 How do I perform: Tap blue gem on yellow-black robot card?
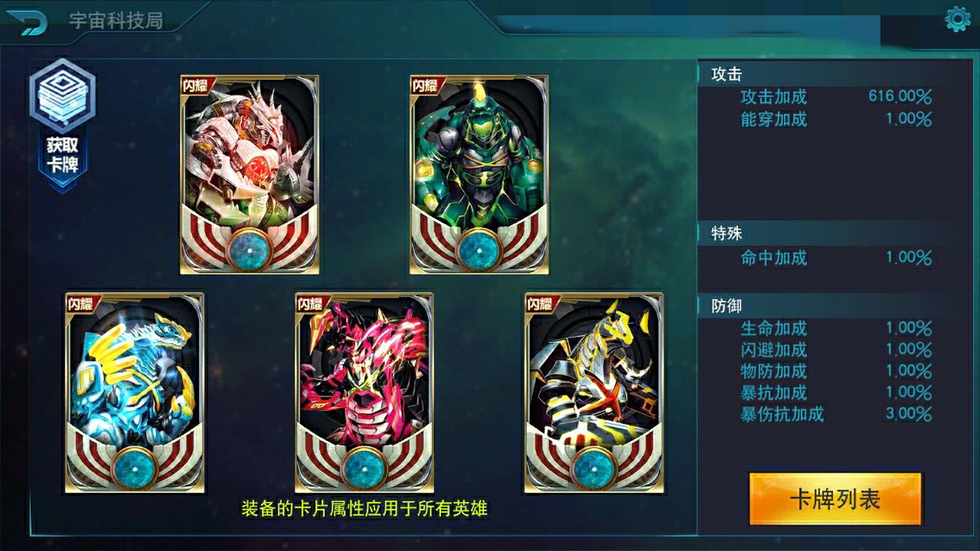tap(594, 468)
